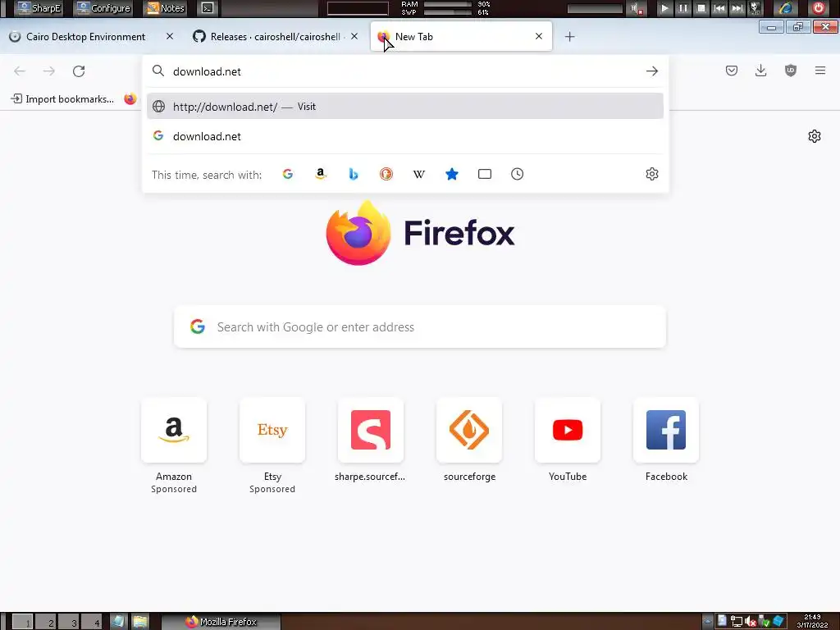
Task: Open the Configure button in top bar
Action: tap(103, 8)
